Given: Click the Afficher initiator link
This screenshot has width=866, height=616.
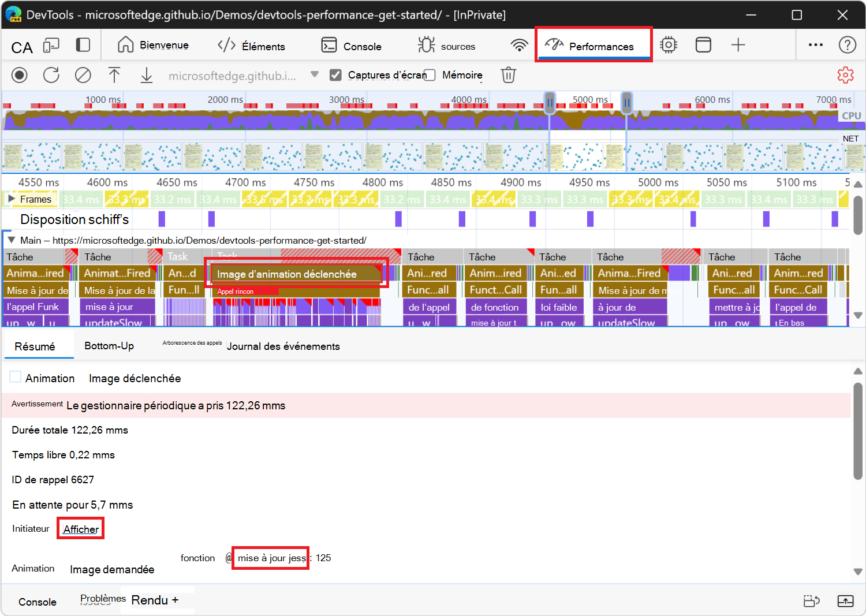Looking at the screenshot, I should (x=81, y=529).
